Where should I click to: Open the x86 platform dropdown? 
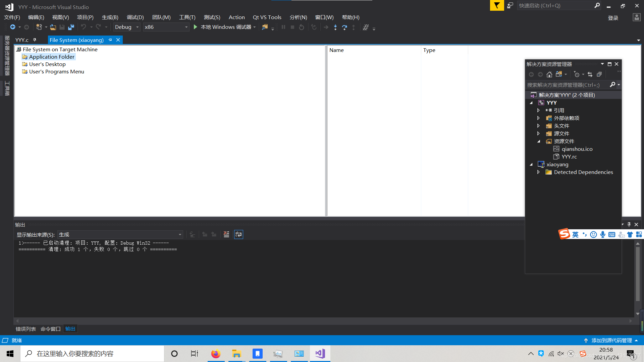(x=186, y=27)
